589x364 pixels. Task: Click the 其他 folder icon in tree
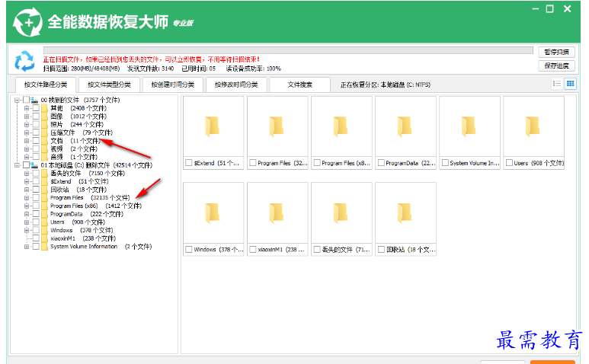point(45,108)
